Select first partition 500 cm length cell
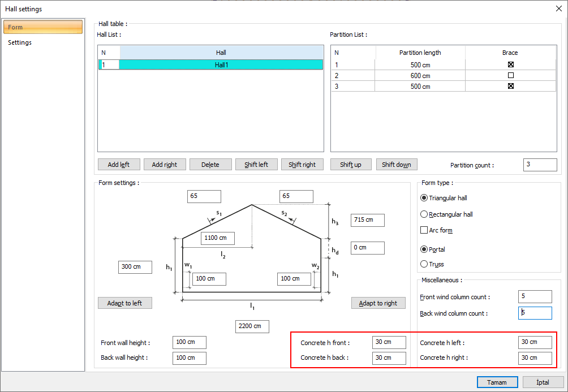The height and width of the screenshot is (392, 568). pyautogui.click(x=420, y=65)
